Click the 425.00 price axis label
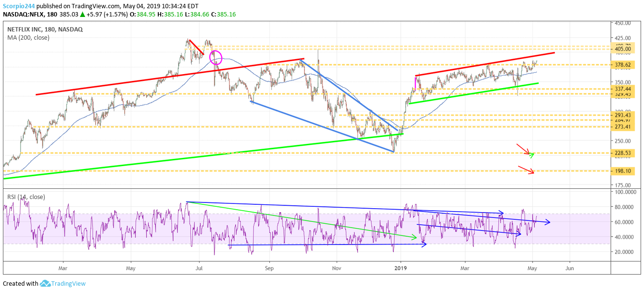This screenshot has height=292, width=644. click(622, 38)
